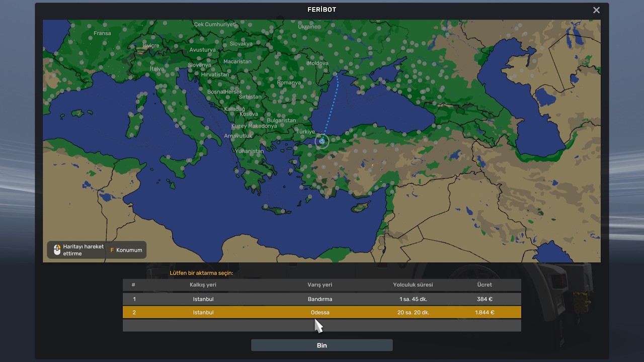Click the mouse icon for Haritayı hareket ettirme
Image resolution: width=644 pixels, height=362 pixels.
click(57, 250)
